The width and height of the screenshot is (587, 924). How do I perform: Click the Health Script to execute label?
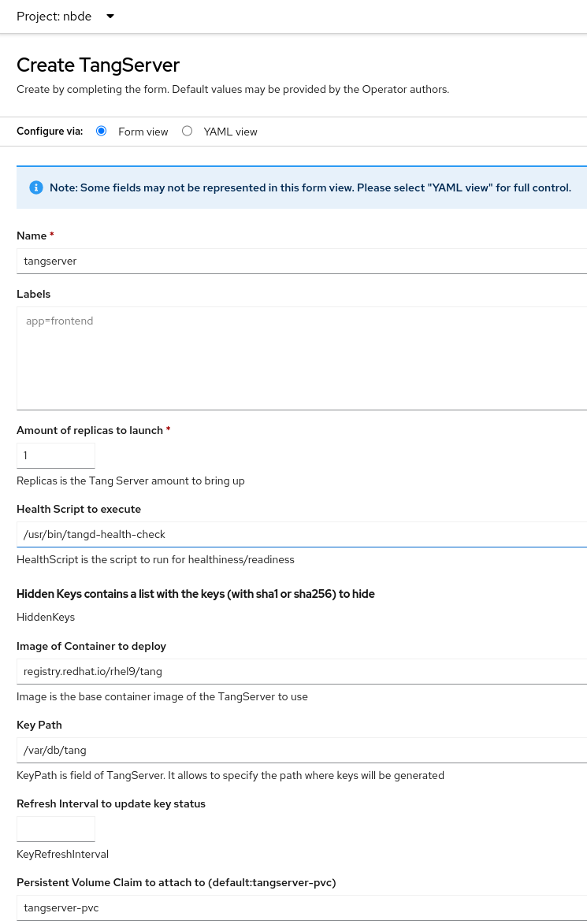tap(79, 509)
